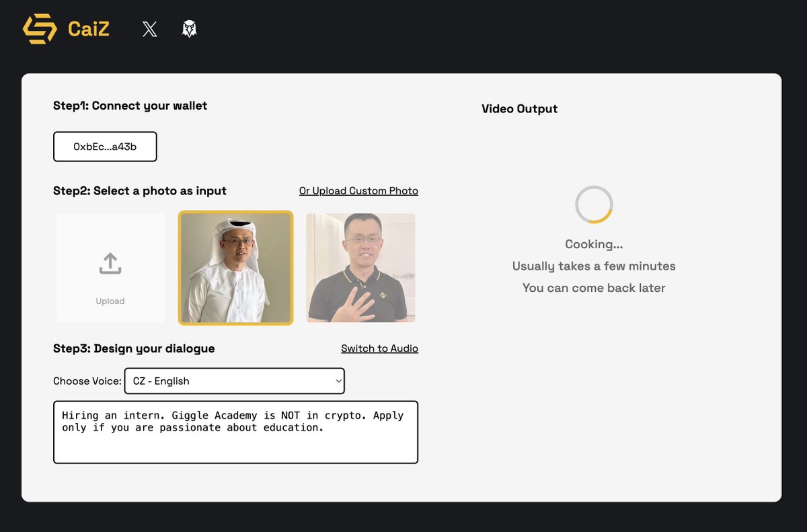Screen dimensions: 807x532
Task: Click the "Video Output" heading
Action: [520, 109]
